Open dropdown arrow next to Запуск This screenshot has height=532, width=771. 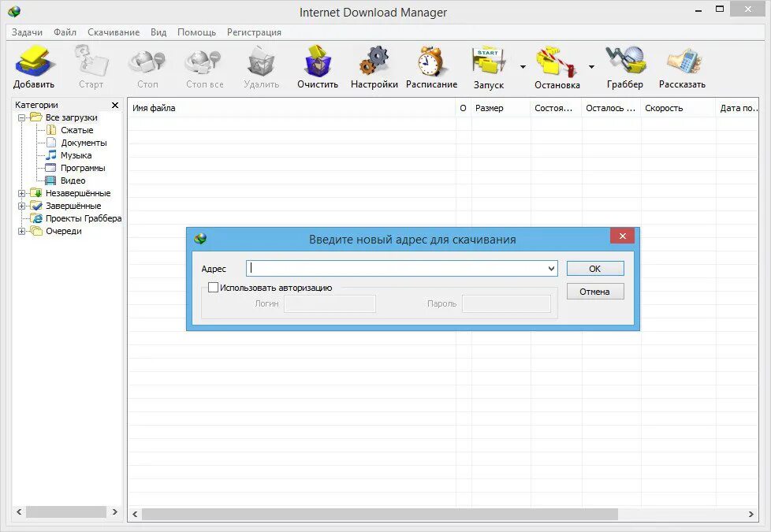coord(523,66)
